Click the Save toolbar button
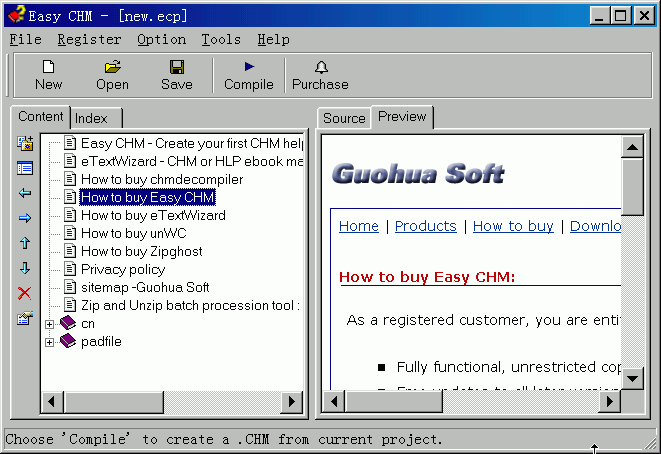The width and height of the screenshot is (661, 454). 177,75
